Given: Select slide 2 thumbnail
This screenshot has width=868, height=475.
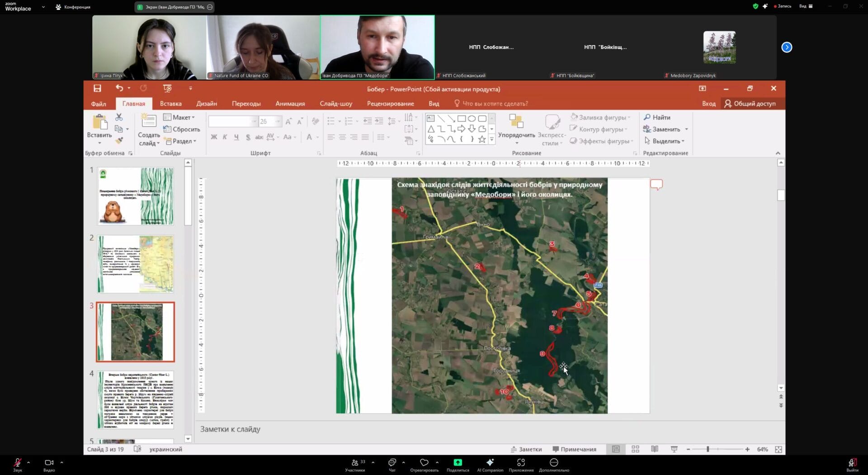Looking at the screenshot, I should pos(136,264).
